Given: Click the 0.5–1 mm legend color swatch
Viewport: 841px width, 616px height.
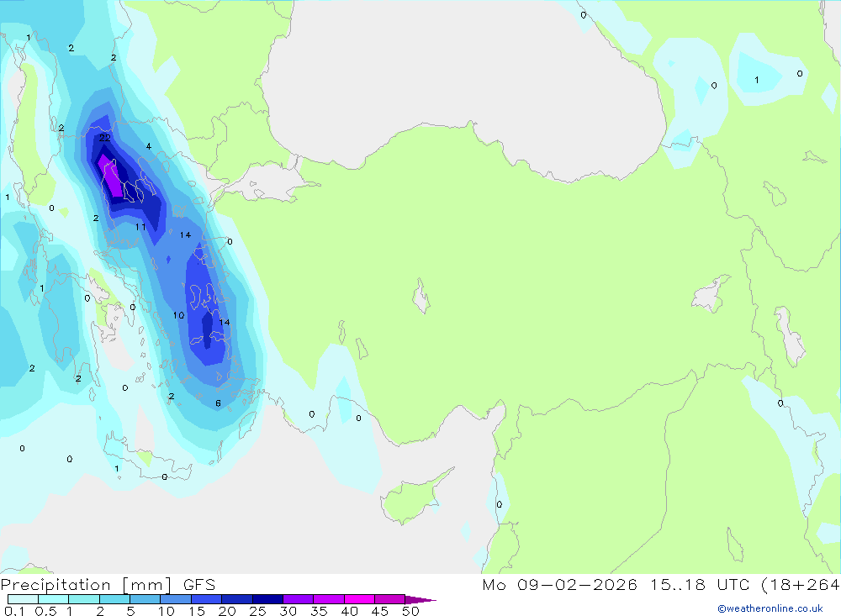Looking at the screenshot, I should point(54,599).
